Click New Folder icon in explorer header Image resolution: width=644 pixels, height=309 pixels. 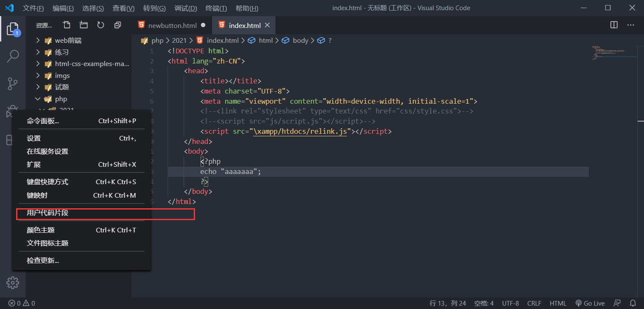tap(84, 25)
